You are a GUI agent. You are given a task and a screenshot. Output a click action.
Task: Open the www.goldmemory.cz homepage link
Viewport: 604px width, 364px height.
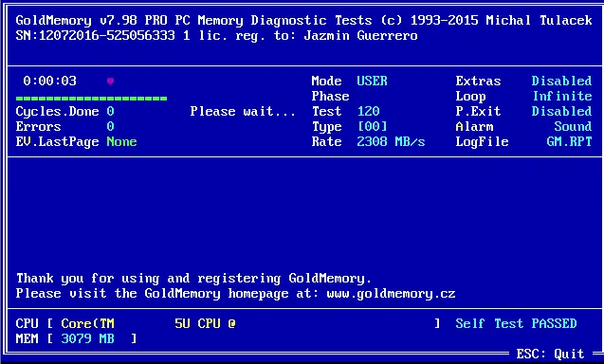[x=391, y=294]
